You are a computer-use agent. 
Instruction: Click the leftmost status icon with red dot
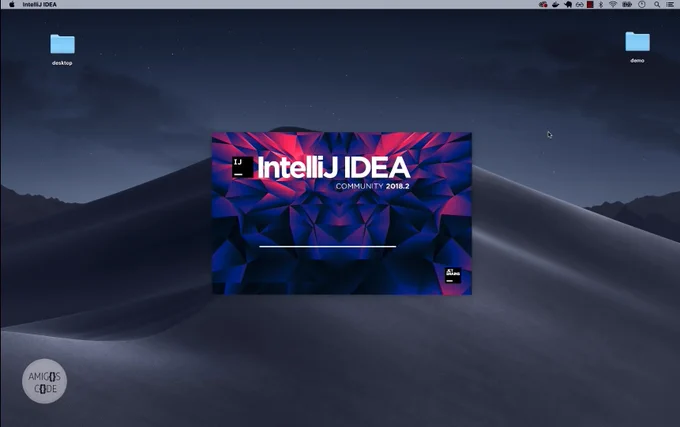pyautogui.click(x=543, y=4)
